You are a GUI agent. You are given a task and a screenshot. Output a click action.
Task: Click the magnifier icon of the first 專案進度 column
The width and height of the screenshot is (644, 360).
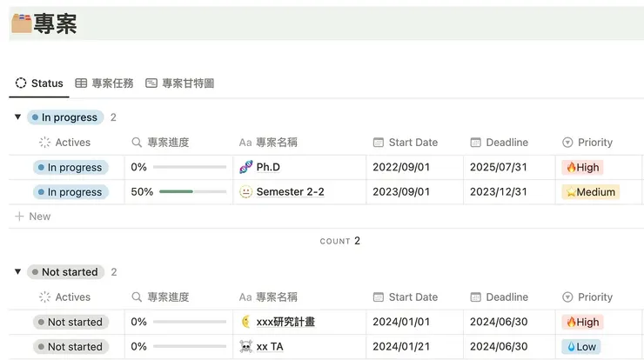137,143
